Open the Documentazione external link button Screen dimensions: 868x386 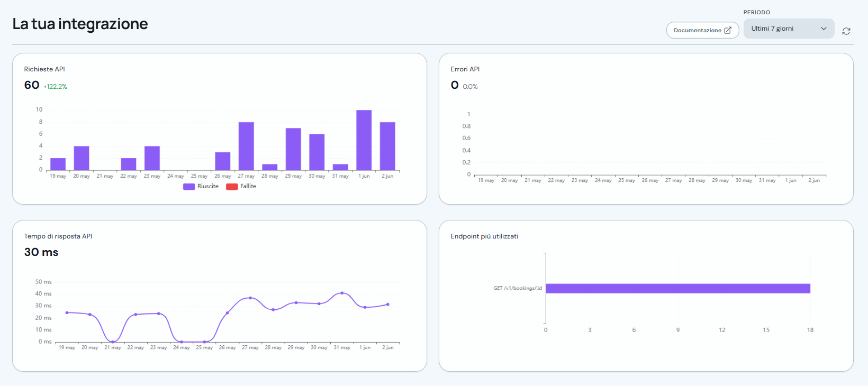(x=702, y=30)
